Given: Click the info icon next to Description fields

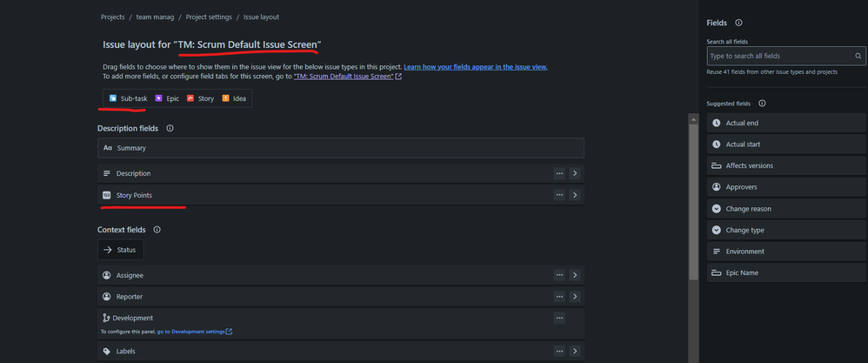Looking at the screenshot, I should (x=170, y=128).
